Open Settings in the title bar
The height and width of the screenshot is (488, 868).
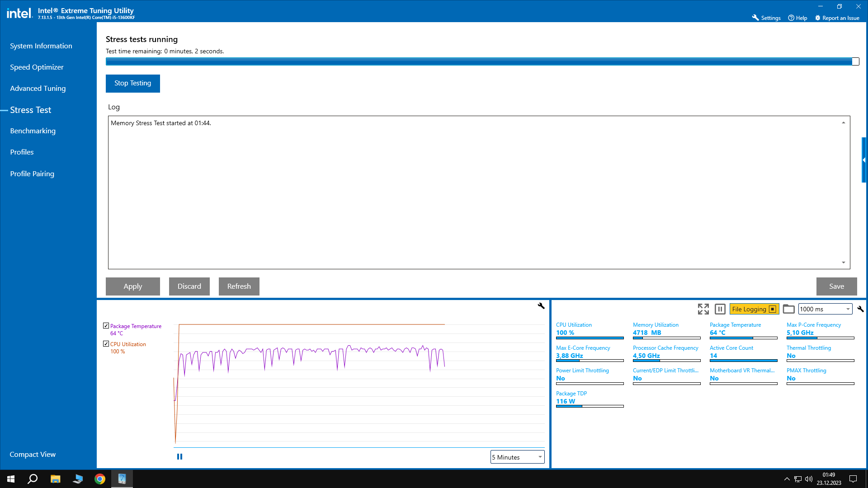(x=766, y=18)
